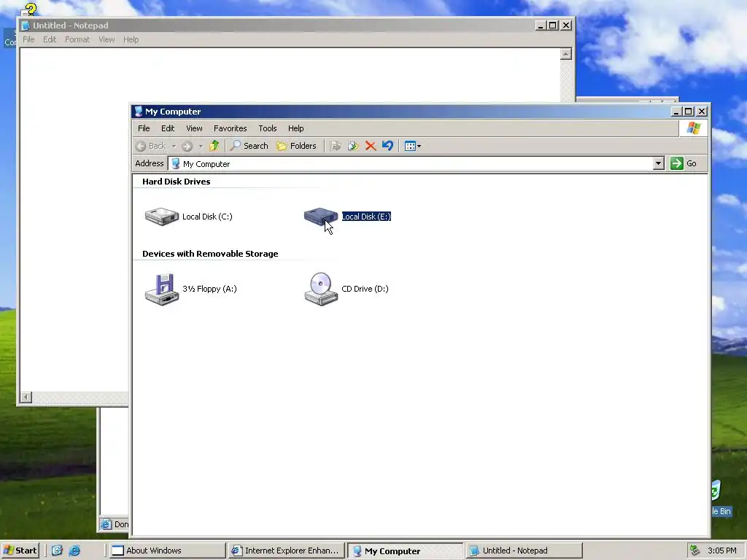Switch to About Windows taskbar button

(166, 551)
